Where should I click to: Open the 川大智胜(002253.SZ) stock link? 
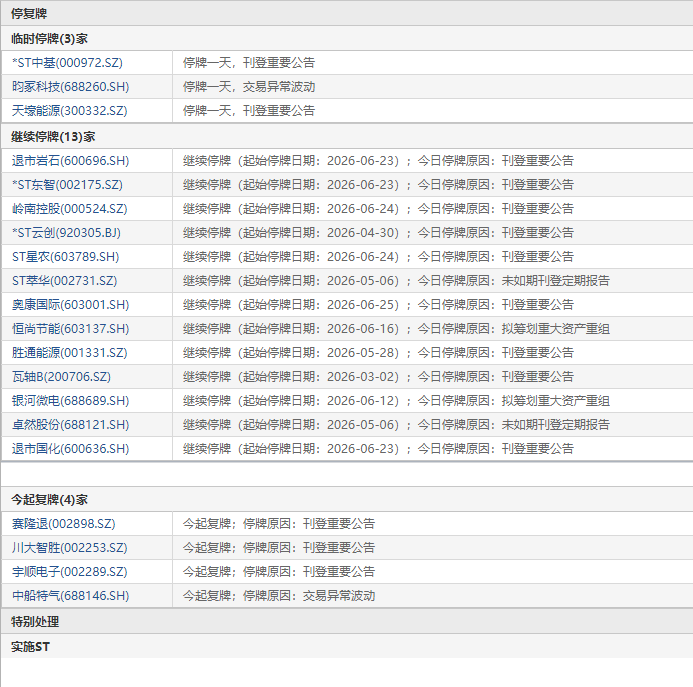tap(69, 548)
